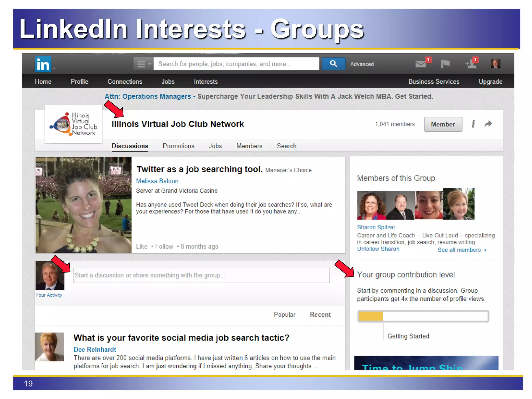Open Business Services menu

point(434,82)
